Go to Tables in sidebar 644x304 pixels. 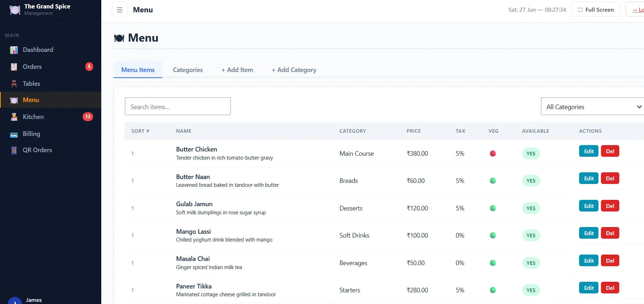[50, 83]
